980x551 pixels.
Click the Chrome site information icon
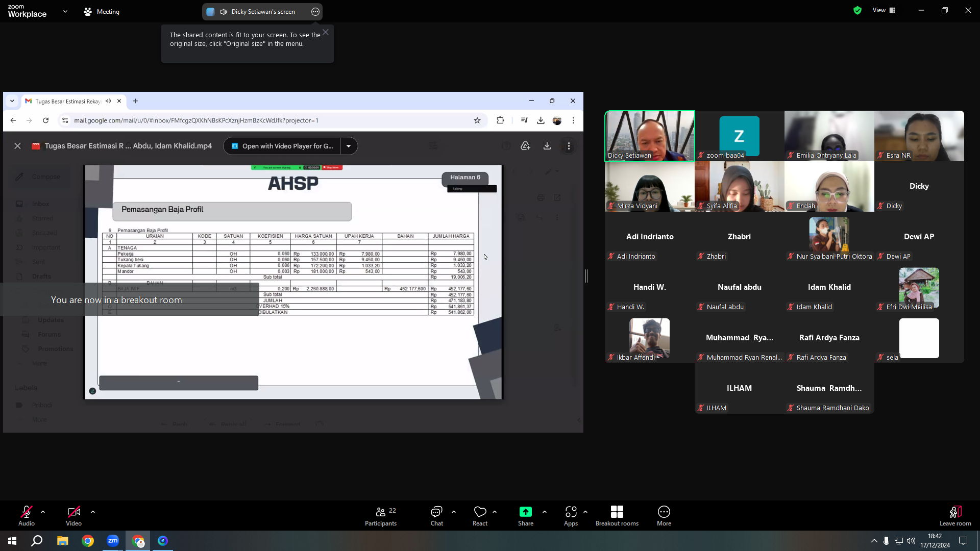click(x=65, y=120)
